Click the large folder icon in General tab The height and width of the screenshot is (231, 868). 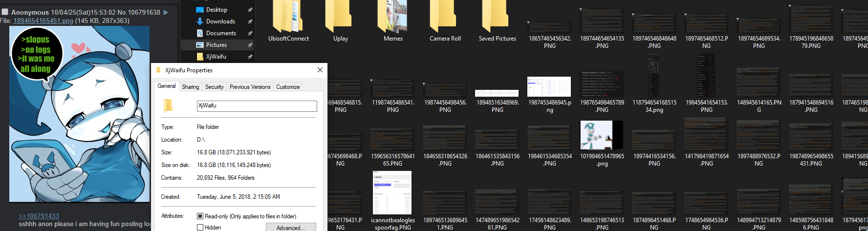pyautogui.click(x=168, y=105)
